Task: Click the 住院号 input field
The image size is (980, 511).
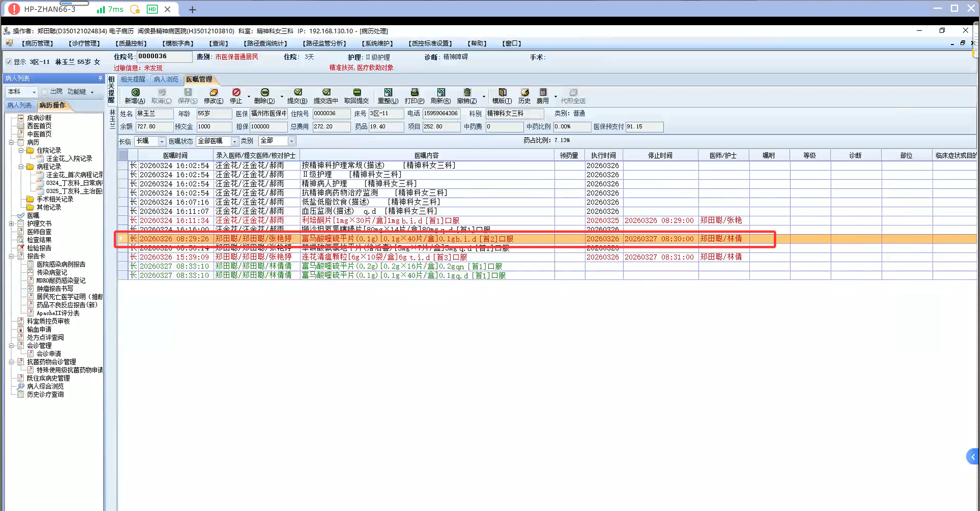Action: [164, 57]
